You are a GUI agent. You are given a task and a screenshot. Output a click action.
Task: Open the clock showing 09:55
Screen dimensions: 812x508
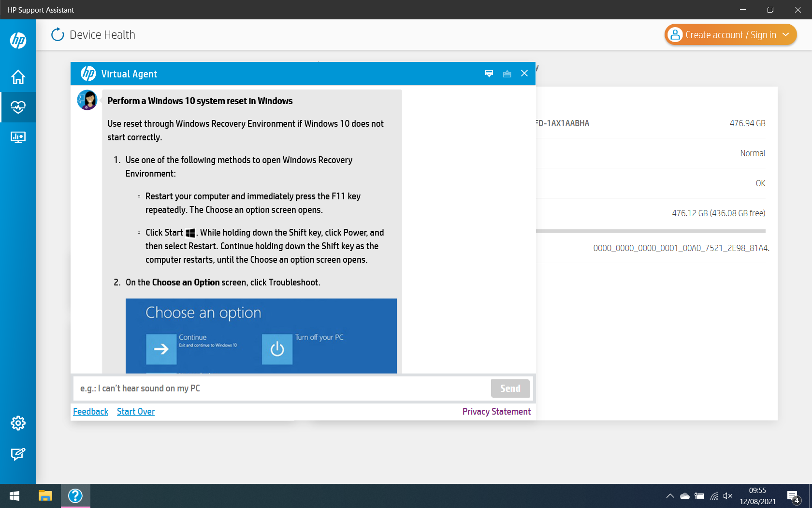click(757, 496)
